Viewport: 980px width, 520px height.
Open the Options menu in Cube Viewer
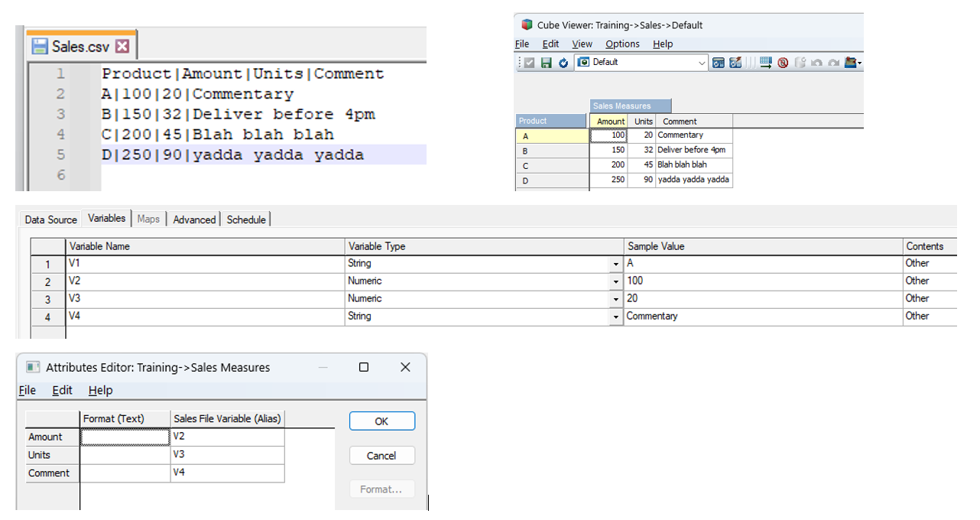(622, 44)
